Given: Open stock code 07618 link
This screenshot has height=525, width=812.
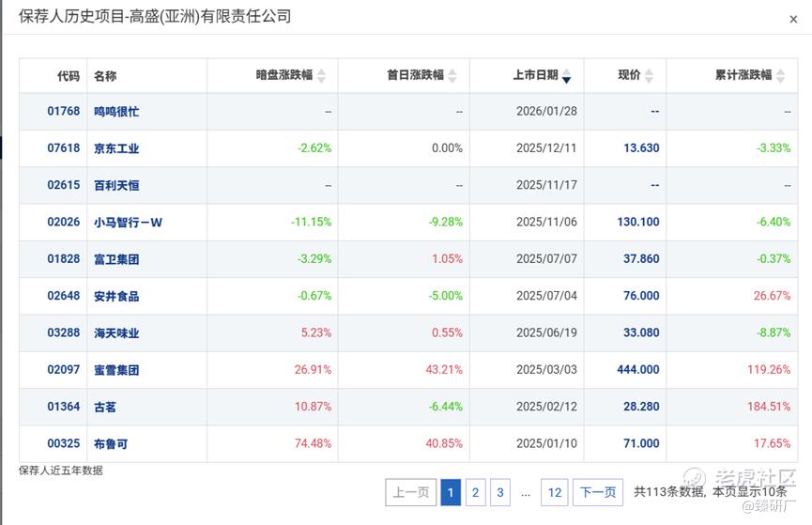Looking at the screenshot, I should click(64, 148).
